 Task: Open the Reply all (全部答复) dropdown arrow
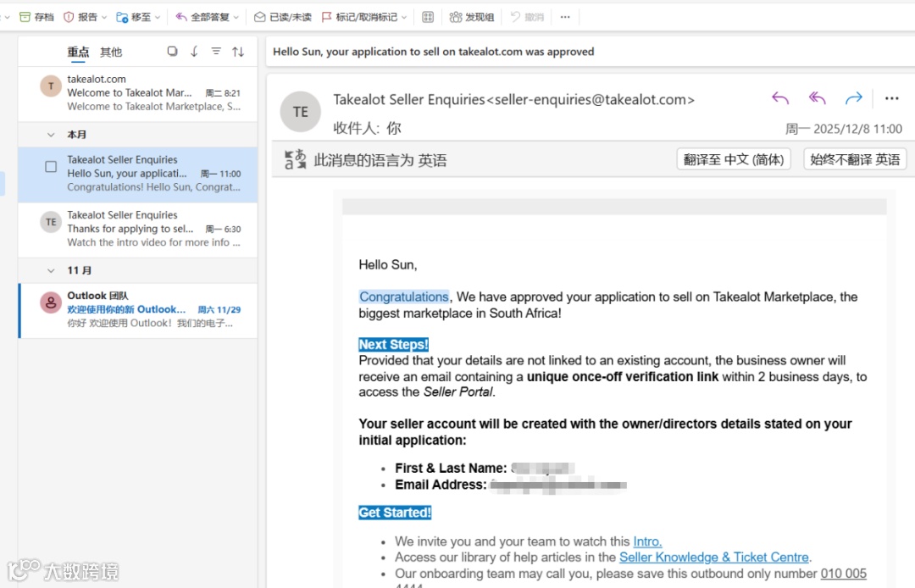point(236,18)
